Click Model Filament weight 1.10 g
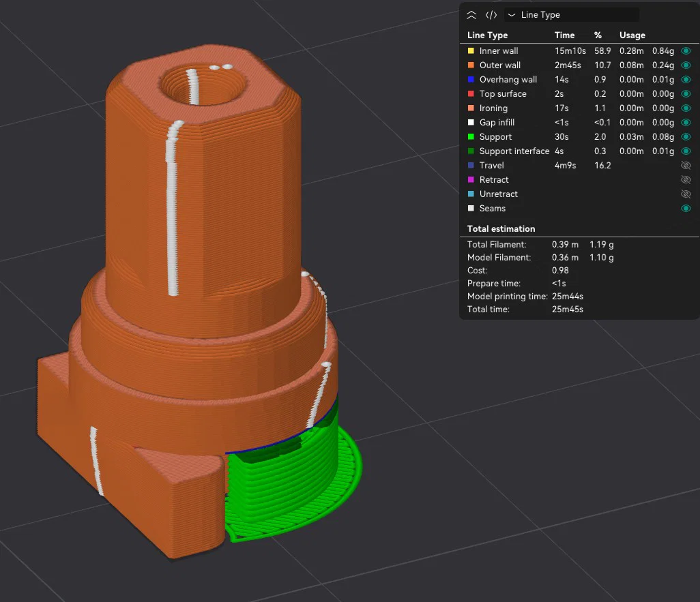 pos(601,258)
